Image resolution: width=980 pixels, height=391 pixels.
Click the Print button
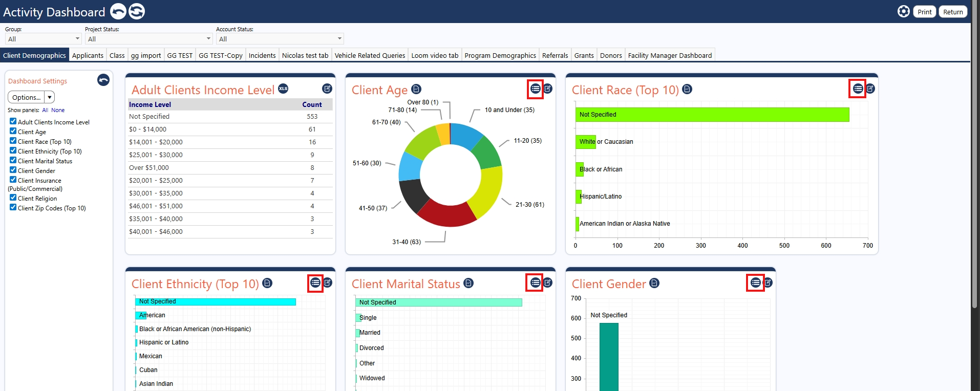click(x=925, y=12)
